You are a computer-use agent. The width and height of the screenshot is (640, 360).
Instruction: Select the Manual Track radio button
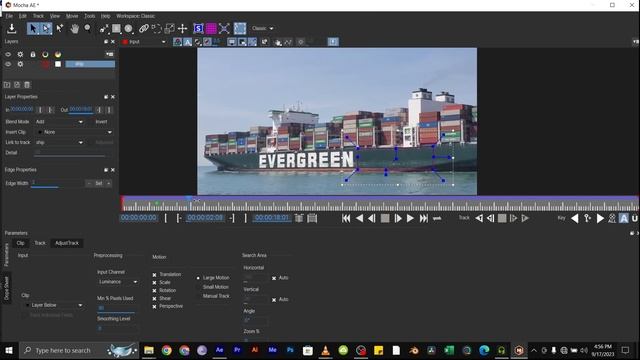(x=198, y=296)
